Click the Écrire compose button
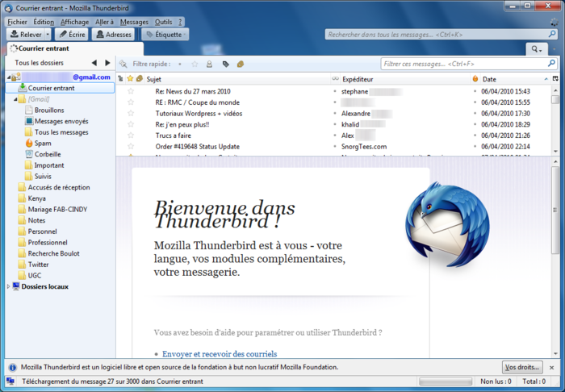The image size is (565, 392). click(71, 35)
